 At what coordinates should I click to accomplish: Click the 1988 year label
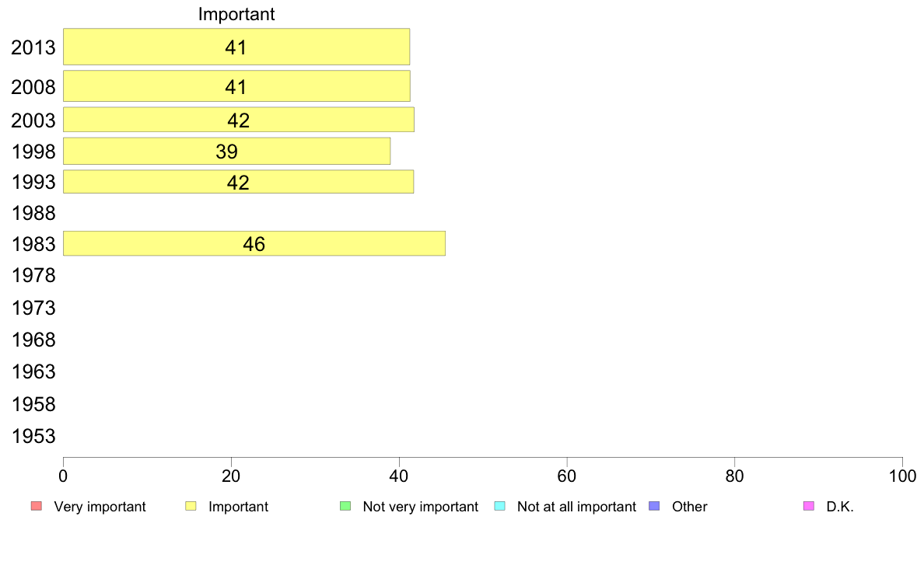coord(33,213)
